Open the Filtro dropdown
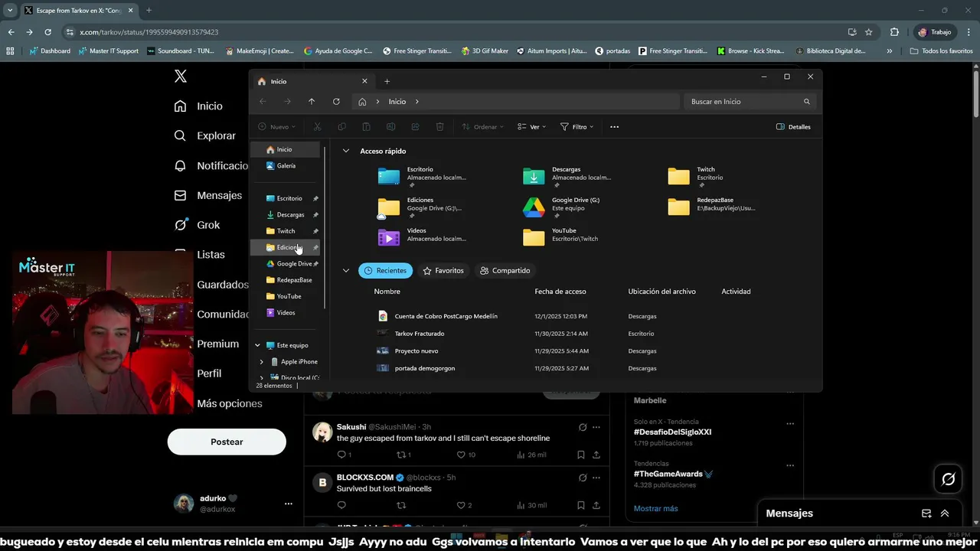980x551 pixels. [577, 127]
